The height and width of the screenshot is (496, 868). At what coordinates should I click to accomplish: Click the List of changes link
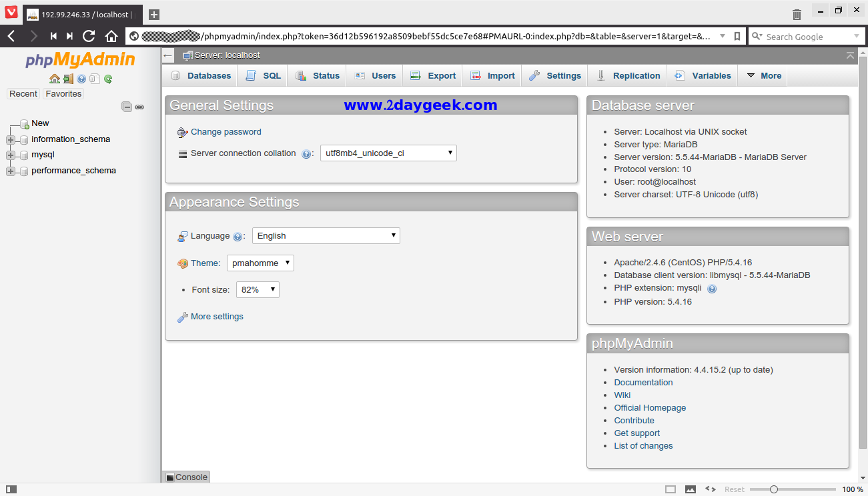(x=643, y=446)
